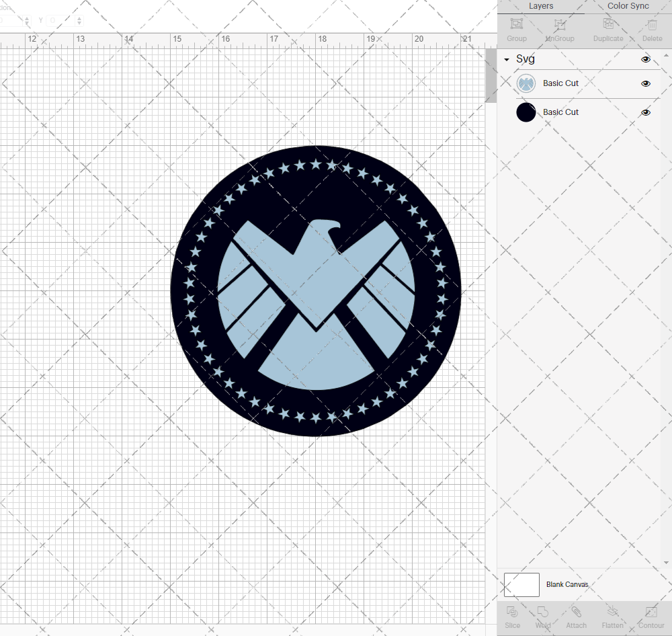Screen dimensions: 672x636
Task: Click the UnGroup icon
Action: pyautogui.click(x=560, y=24)
